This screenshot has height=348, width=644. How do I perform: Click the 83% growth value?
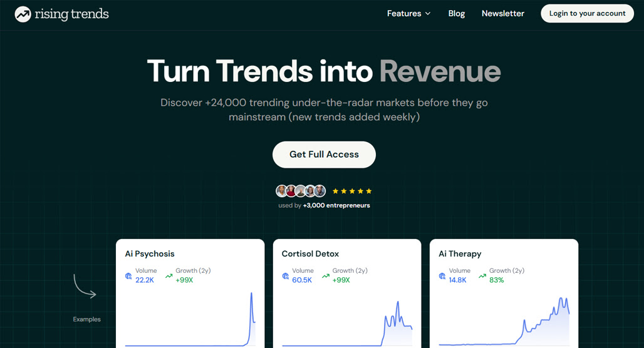496,280
